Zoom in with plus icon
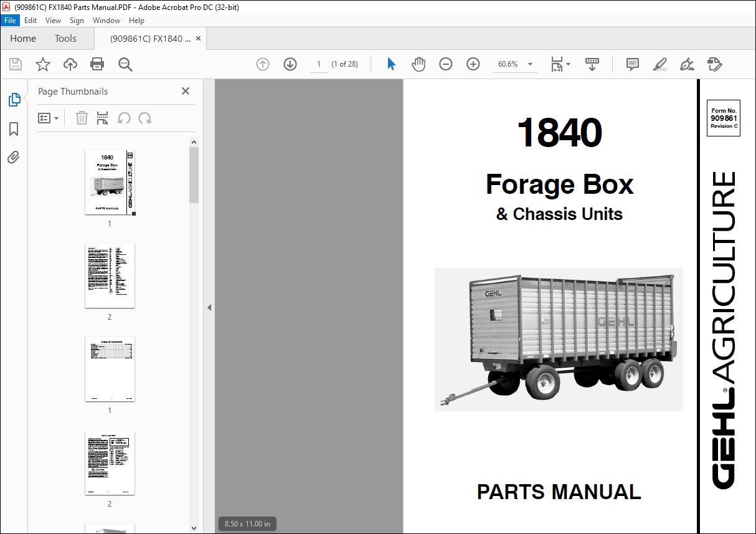The height and width of the screenshot is (534, 756). click(473, 64)
